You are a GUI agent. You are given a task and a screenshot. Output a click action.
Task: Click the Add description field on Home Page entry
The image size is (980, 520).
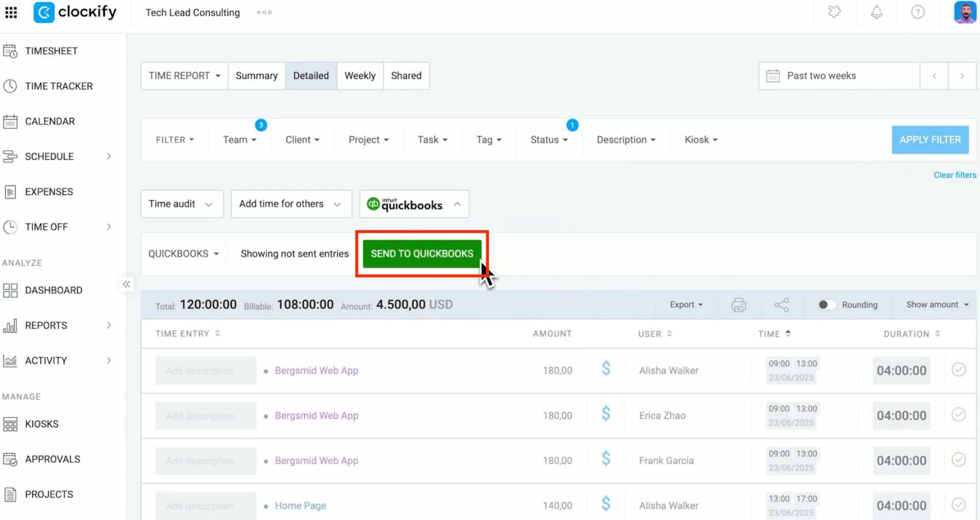click(205, 505)
